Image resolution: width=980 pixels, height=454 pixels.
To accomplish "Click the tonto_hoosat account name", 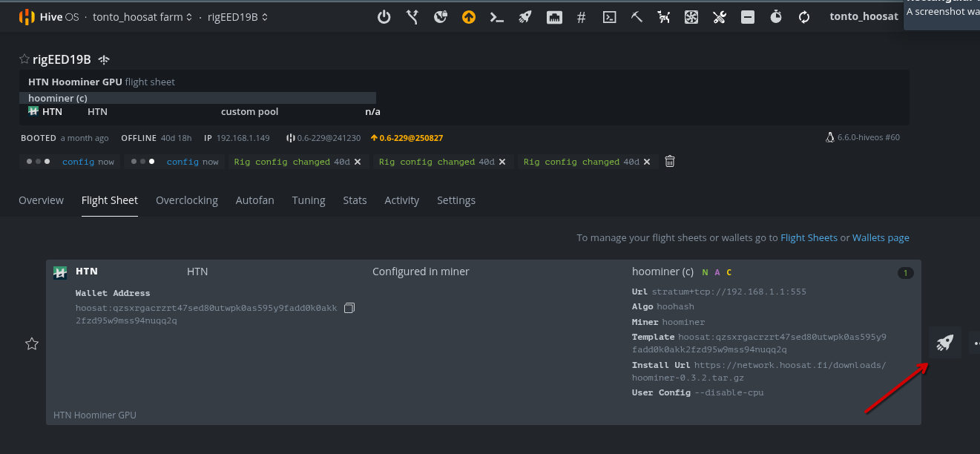I will tap(864, 16).
